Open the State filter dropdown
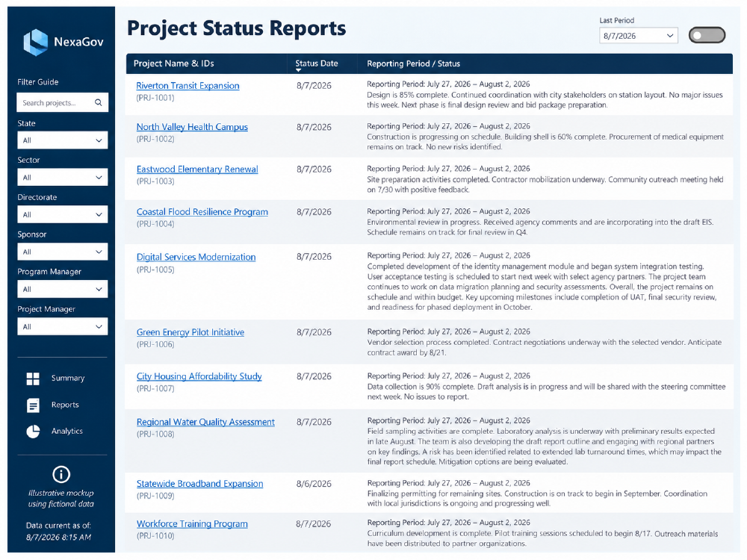Image resolution: width=747 pixels, height=560 pixels. [x=63, y=140]
